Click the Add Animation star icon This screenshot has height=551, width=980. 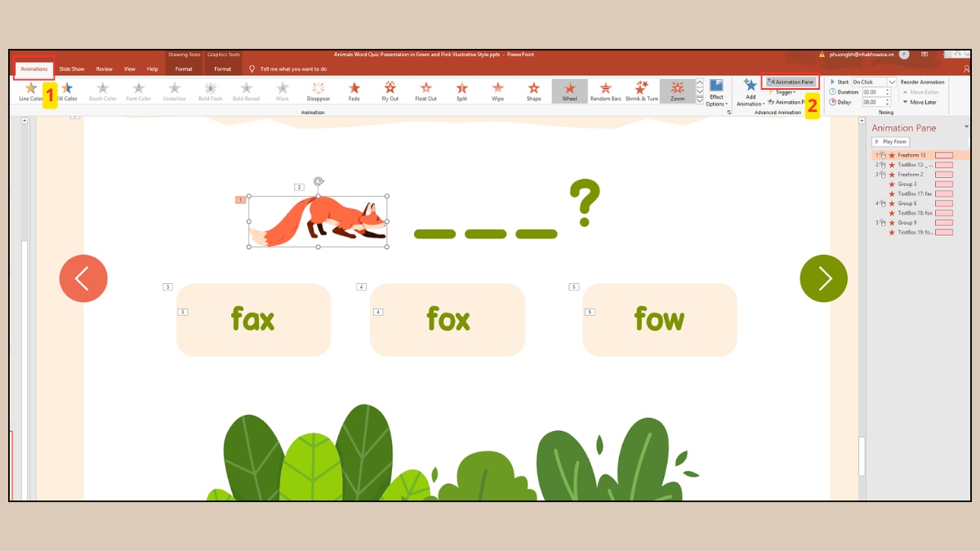coord(750,86)
